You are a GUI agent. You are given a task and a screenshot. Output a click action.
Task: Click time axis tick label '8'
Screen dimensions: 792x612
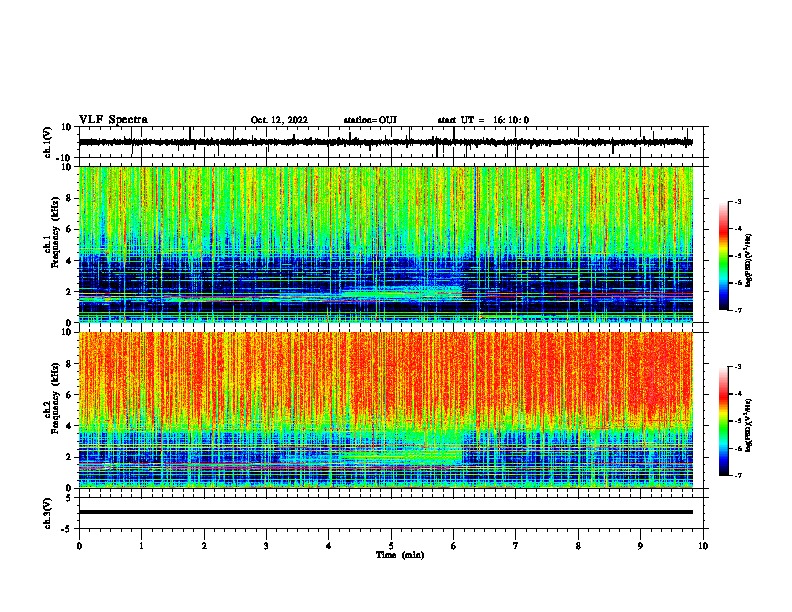[x=578, y=546]
